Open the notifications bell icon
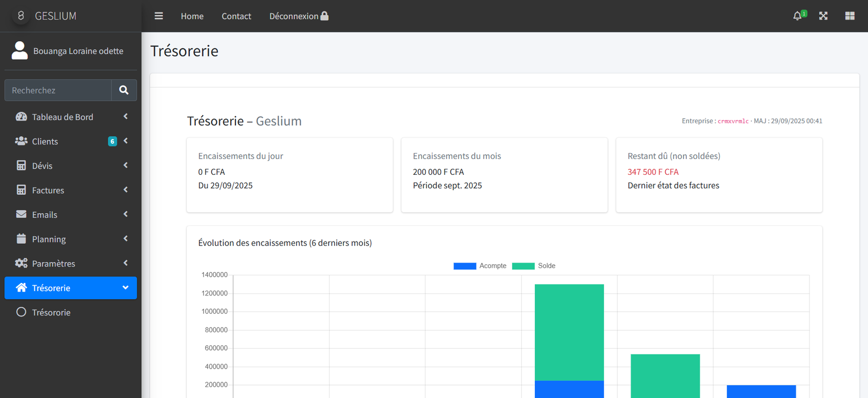Viewport: 868px width, 398px height. (797, 16)
